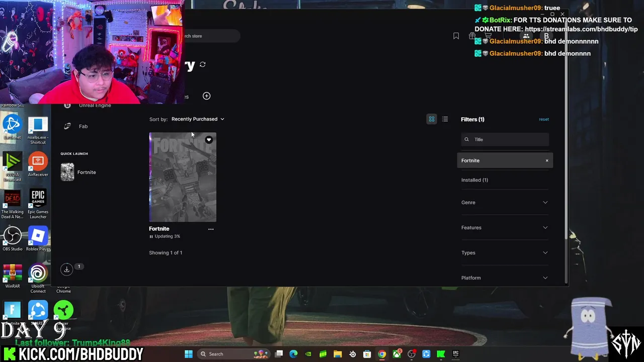644x362 pixels.
Task: Open the wishlist bookmark icon
Action: (x=456, y=36)
